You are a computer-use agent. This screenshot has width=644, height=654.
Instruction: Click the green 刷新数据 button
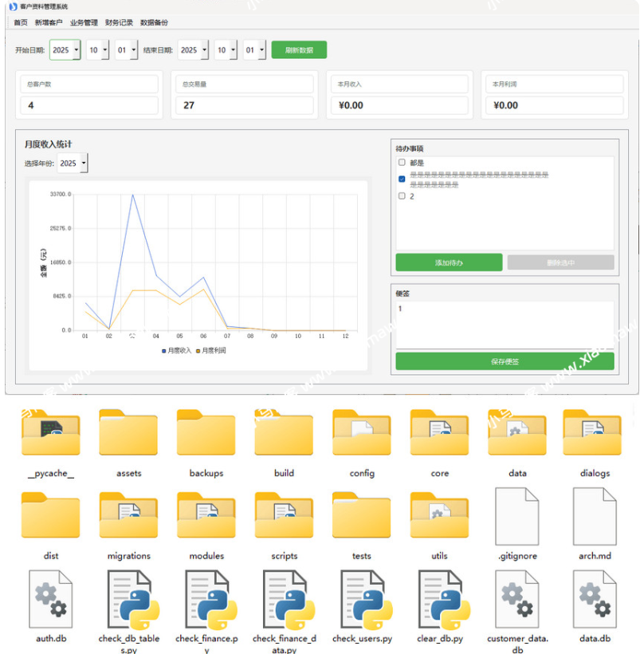coord(299,50)
